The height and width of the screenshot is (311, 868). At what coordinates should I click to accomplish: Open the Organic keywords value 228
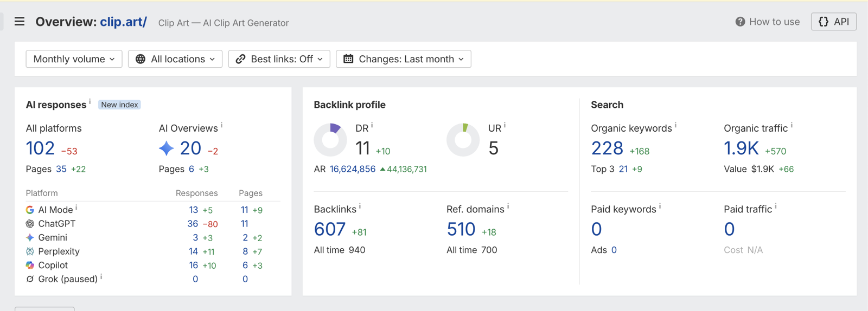click(607, 148)
